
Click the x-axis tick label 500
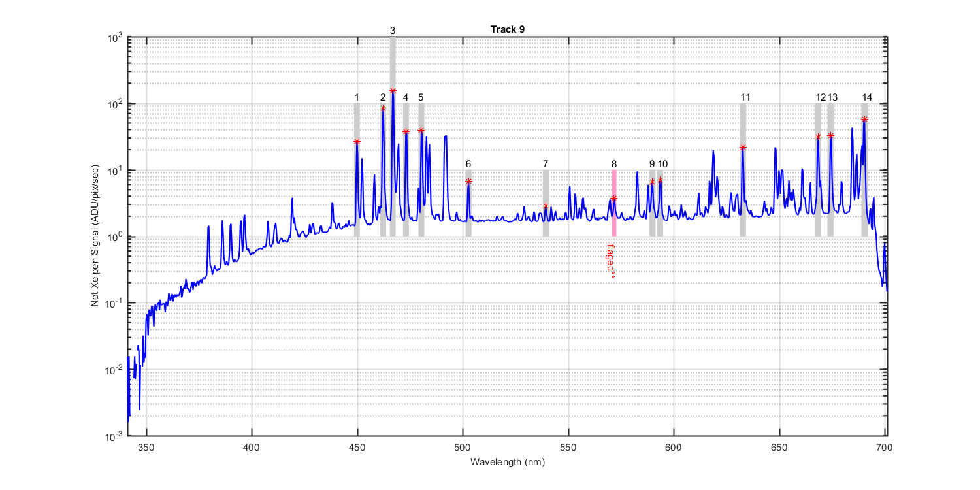click(x=463, y=449)
